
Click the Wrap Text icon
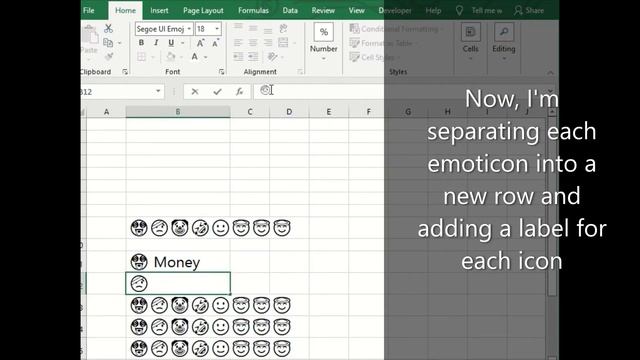click(283, 28)
